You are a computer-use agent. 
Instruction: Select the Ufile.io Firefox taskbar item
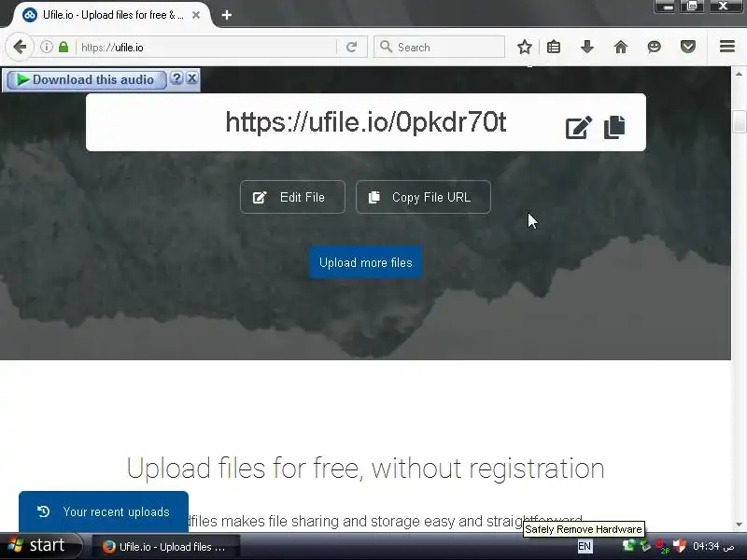[165, 547]
